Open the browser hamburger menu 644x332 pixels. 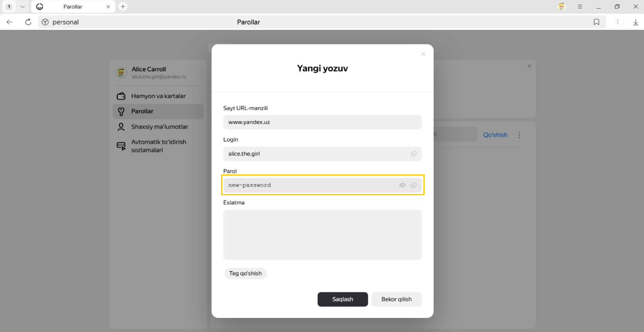pyautogui.click(x=580, y=7)
